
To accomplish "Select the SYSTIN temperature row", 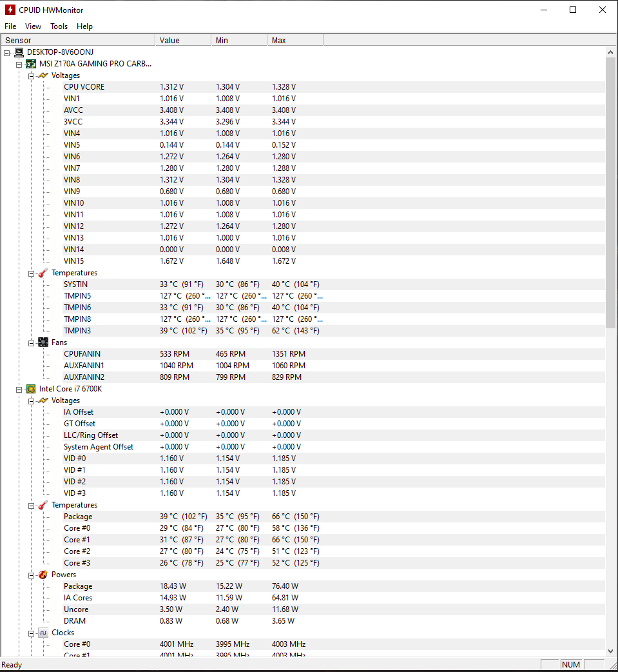I will click(x=334, y=284).
